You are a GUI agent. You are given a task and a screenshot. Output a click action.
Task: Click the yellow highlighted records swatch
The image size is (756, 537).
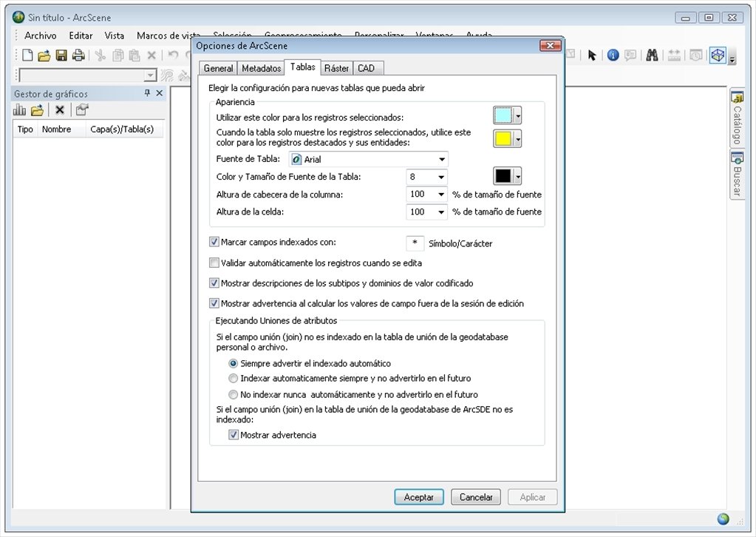(503, 139)
